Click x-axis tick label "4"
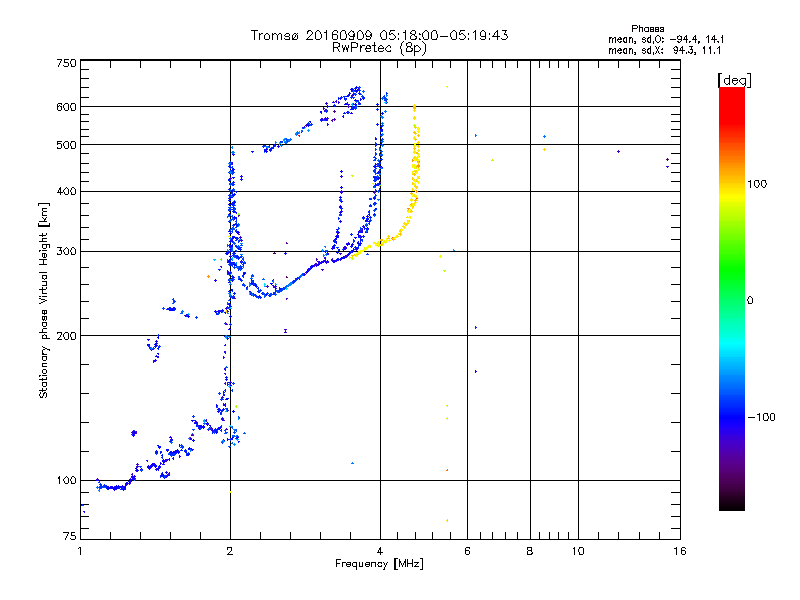The image size is (800, 600). click(380, 551)
